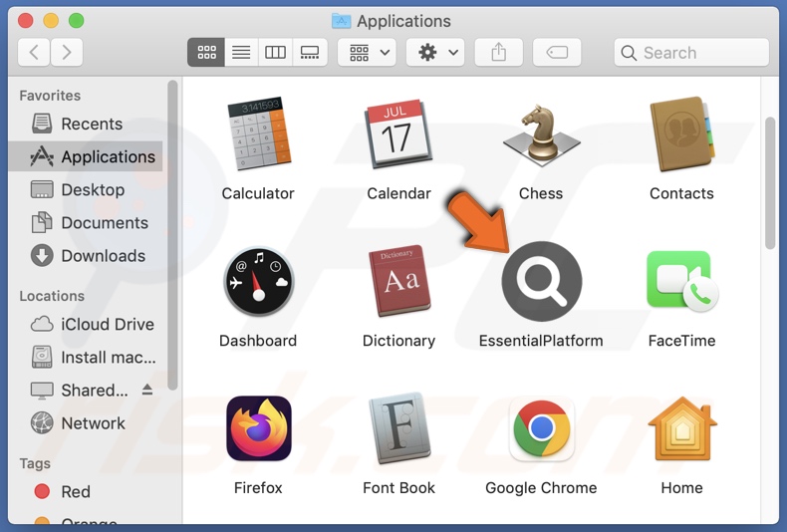Click the Applications folder icon in title bar

pos(342,21)
